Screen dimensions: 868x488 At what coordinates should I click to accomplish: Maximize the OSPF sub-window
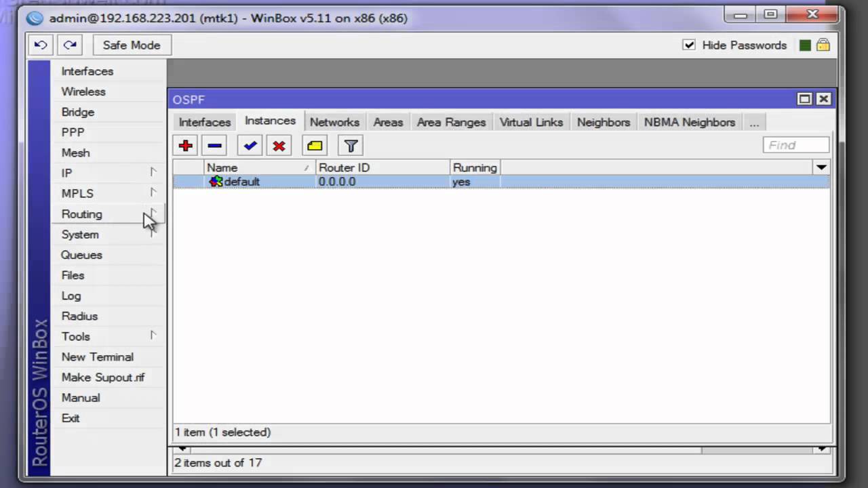[805, 99]
